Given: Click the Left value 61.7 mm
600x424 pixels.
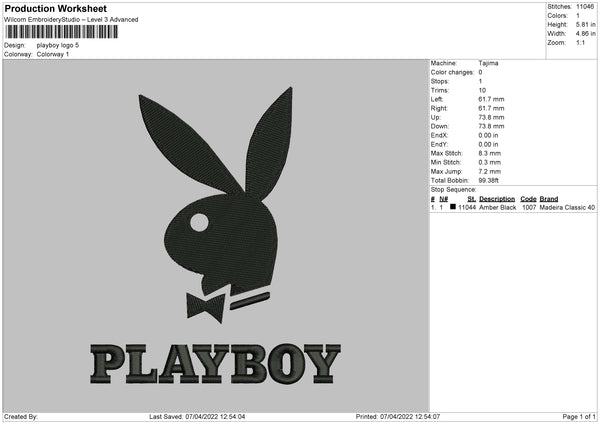Looking at the screenshot, I should [x=491, y=99].
